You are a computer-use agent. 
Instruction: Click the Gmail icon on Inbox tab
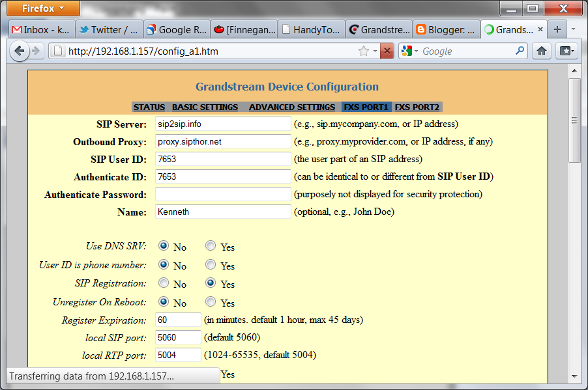[x=16, y=29]
